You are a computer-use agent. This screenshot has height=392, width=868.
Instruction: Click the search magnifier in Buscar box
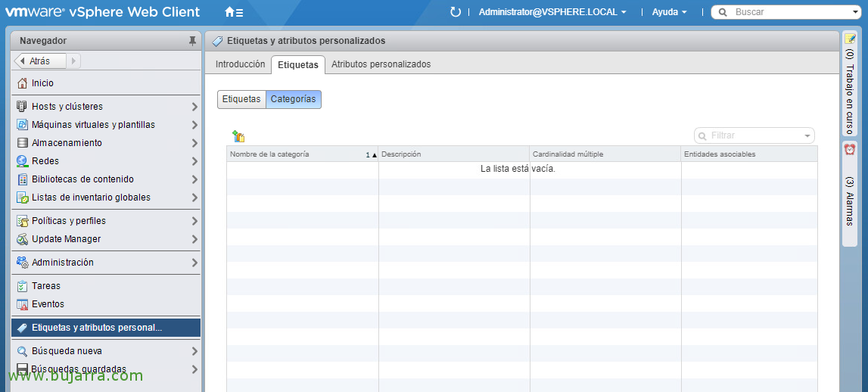tap(723, 12)
